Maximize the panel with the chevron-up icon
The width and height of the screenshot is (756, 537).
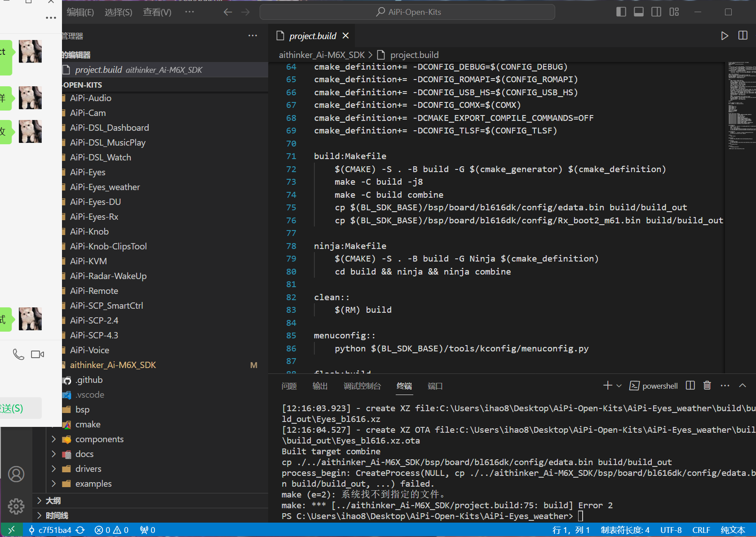click(x=743, y=386)
